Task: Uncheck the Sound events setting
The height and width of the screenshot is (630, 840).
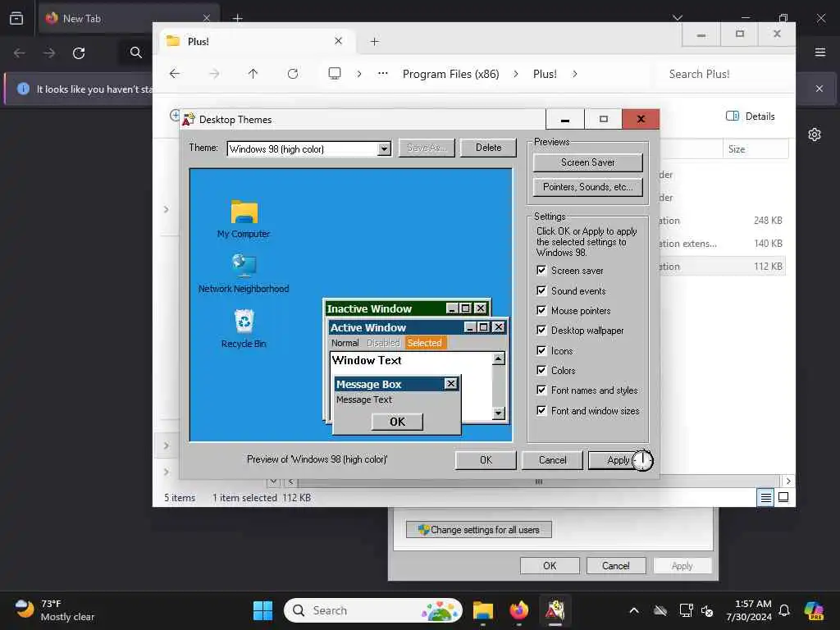Action: click(541, 290)
